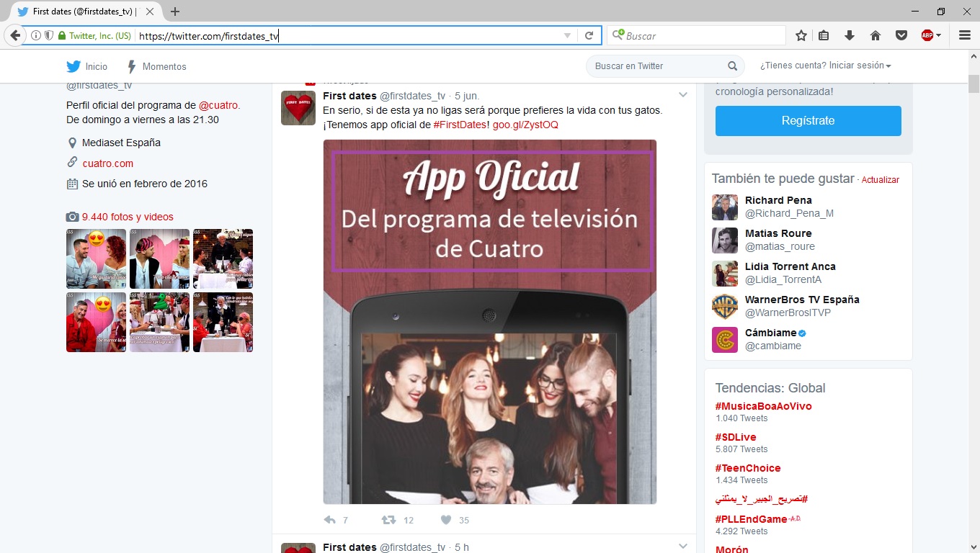The width and height of the screenshot is (980, 553).
Task: Open WarnerBros TV España profile
Action: coord(802,300)
